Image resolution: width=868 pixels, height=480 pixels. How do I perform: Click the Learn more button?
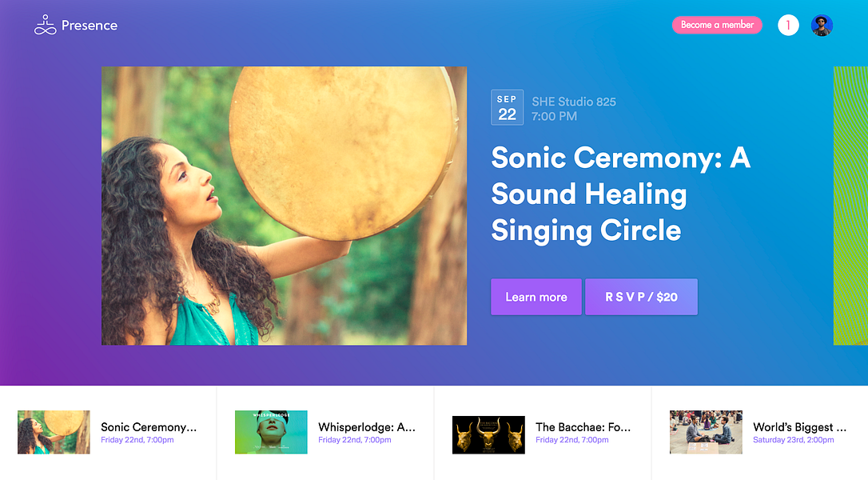[x=536, y=297]
